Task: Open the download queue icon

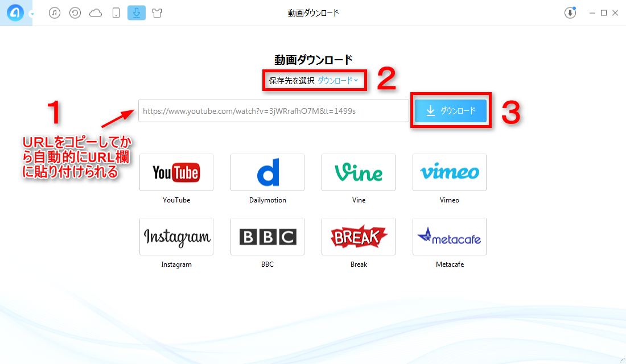Action: click(570, 13)
